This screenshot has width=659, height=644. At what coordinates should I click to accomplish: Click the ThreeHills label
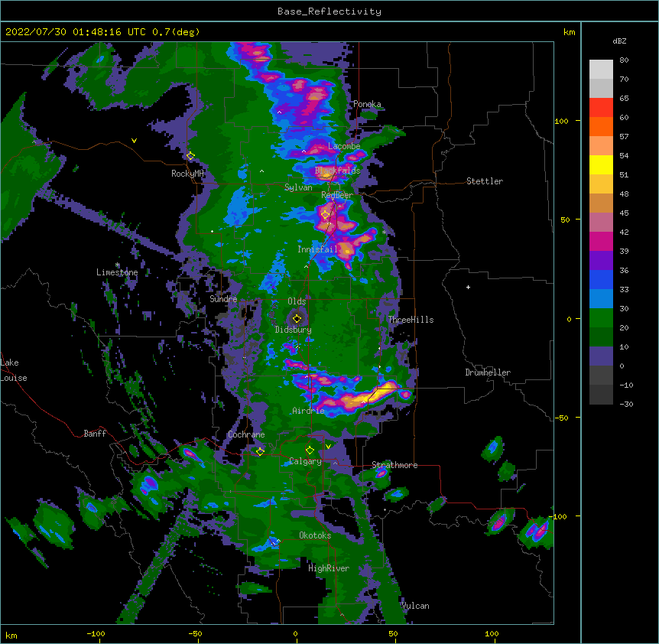[411, 320]
